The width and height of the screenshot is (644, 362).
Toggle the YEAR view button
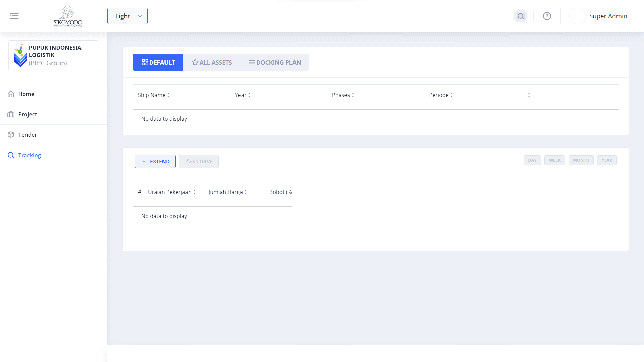coord(607,160)
